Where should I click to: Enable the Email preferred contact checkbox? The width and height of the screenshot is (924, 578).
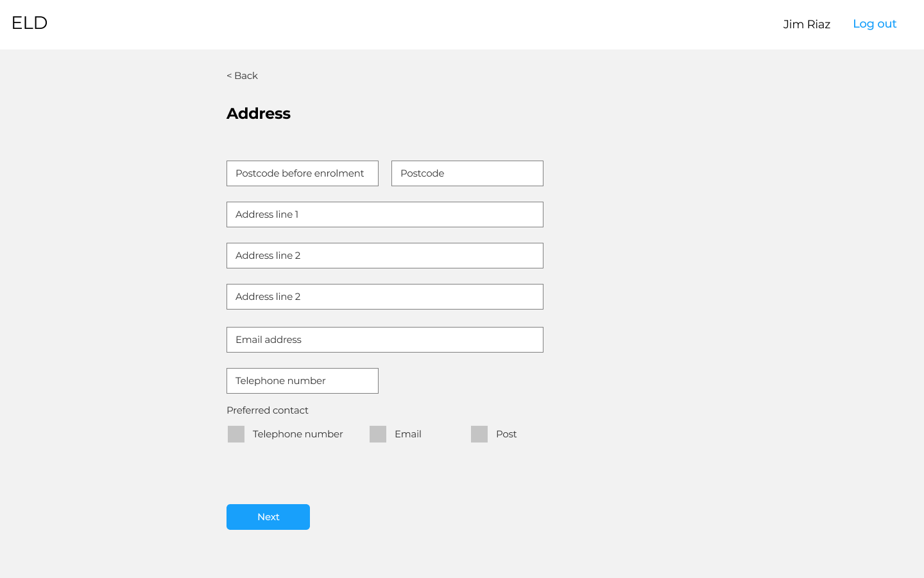point(378,434)
